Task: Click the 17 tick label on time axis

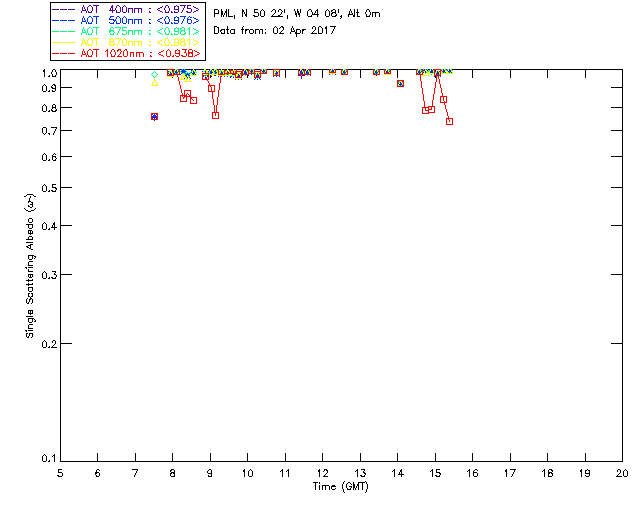Action: pos(510,473)
